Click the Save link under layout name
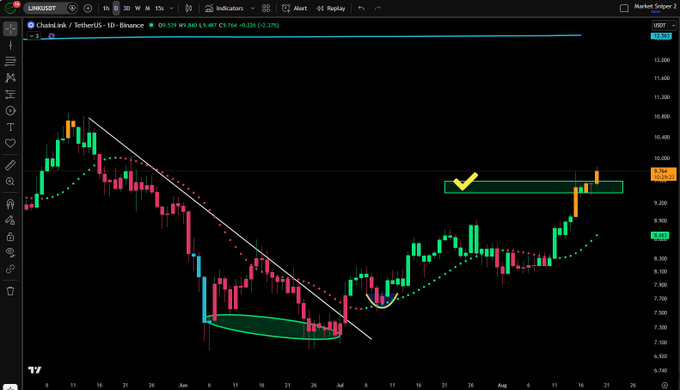Image resolution: width=680 pixels, height=390 pixels. coord(656,12)
